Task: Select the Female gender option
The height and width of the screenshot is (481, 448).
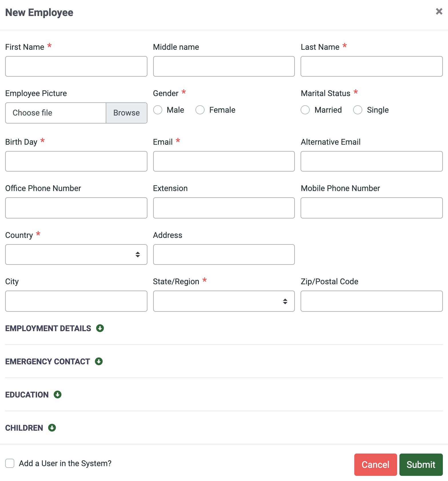Action: 200,110
